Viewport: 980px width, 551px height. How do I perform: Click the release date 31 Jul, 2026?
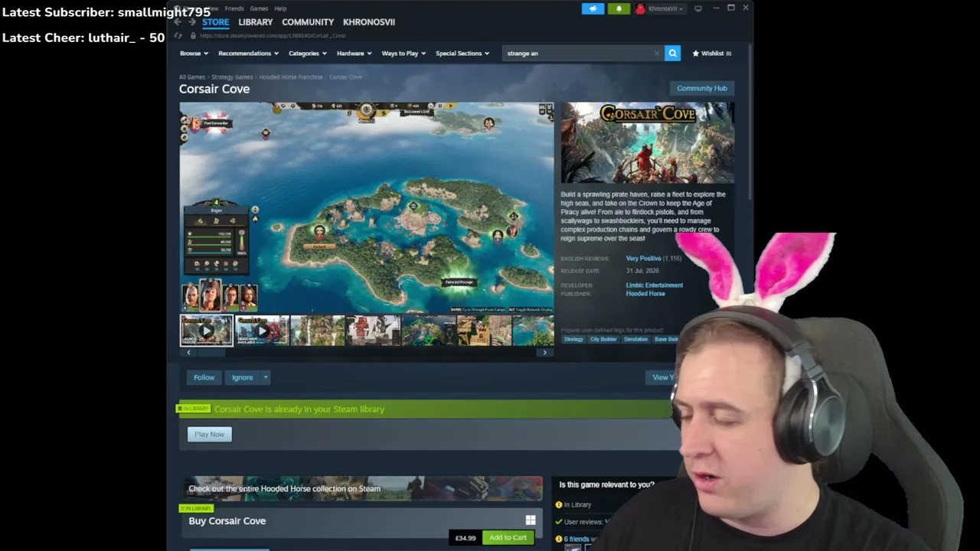point(643,271)
